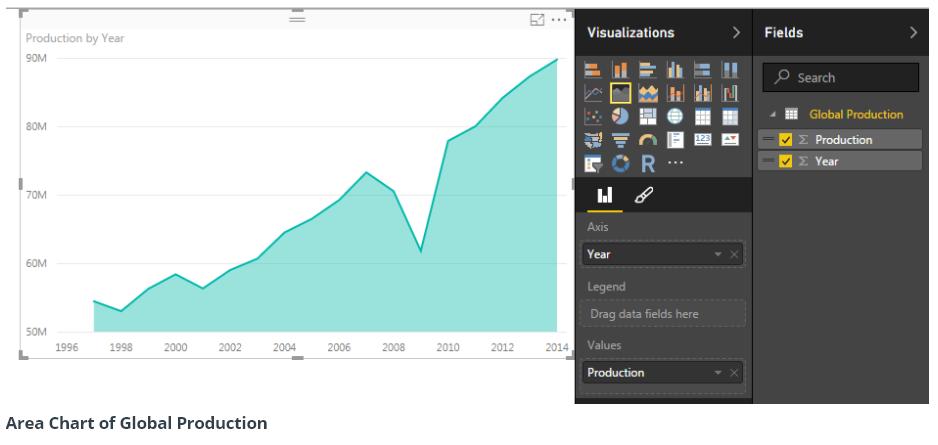Uncheck the Production field checkbox
Screen dimensions: 938x445
pos(785,140)
